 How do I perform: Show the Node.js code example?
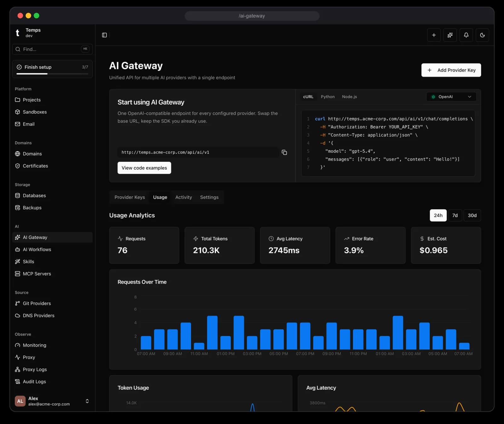tap(349, 97)
